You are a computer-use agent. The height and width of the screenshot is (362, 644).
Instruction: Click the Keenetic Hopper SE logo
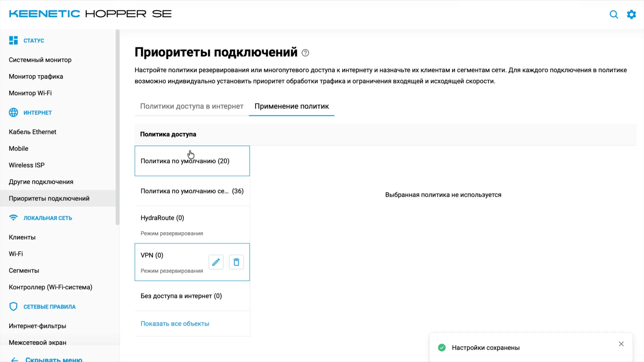[x=90, y=14]
